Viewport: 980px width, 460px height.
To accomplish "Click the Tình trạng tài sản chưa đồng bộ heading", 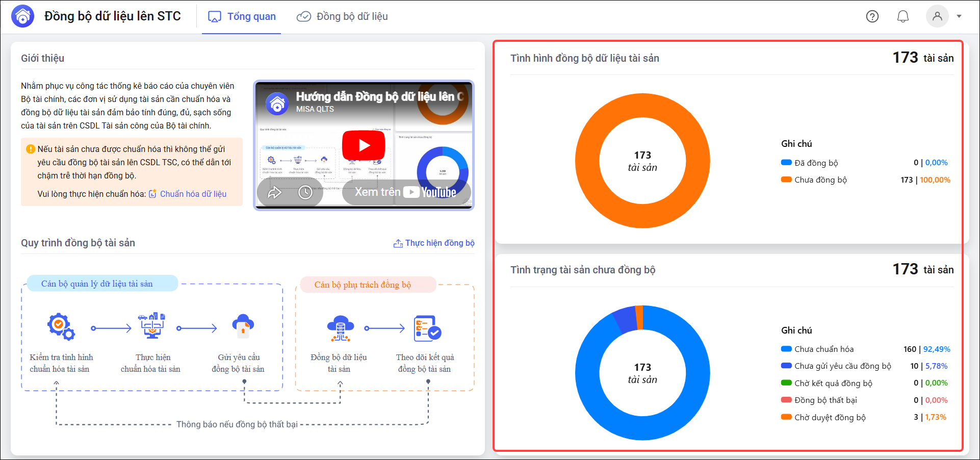I will click(x=583, y=270).
